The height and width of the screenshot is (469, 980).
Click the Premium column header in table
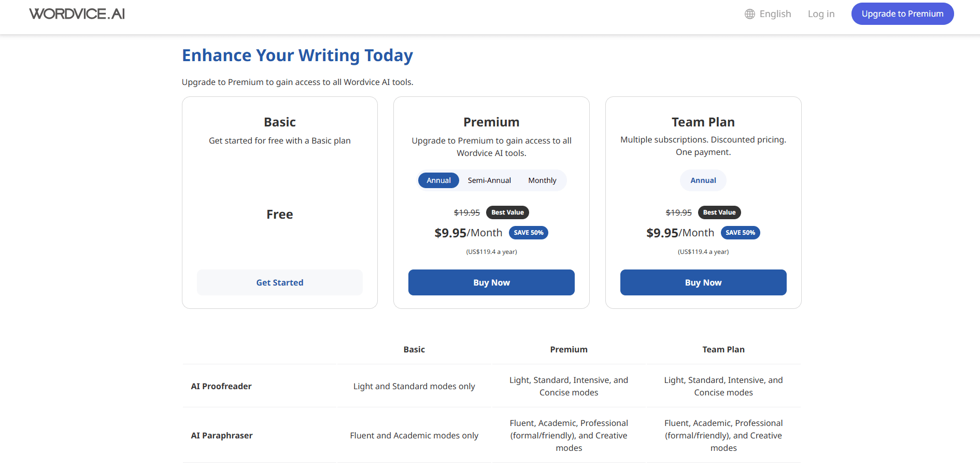(569, 349)
